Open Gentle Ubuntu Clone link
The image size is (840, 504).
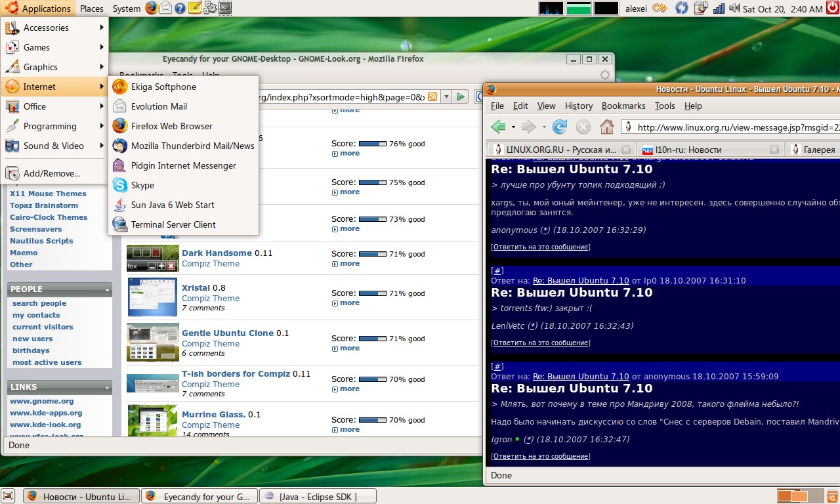[x=228, y=333]
